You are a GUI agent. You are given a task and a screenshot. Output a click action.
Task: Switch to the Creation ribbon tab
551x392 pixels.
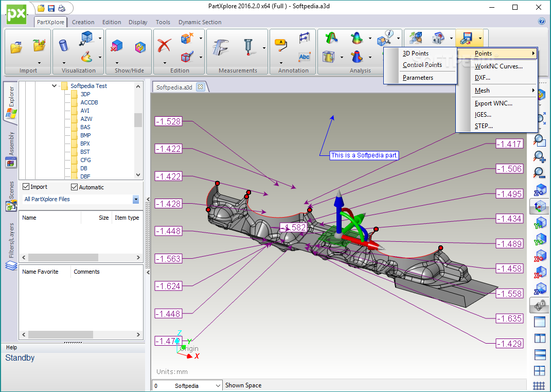[x=83, y=22]
